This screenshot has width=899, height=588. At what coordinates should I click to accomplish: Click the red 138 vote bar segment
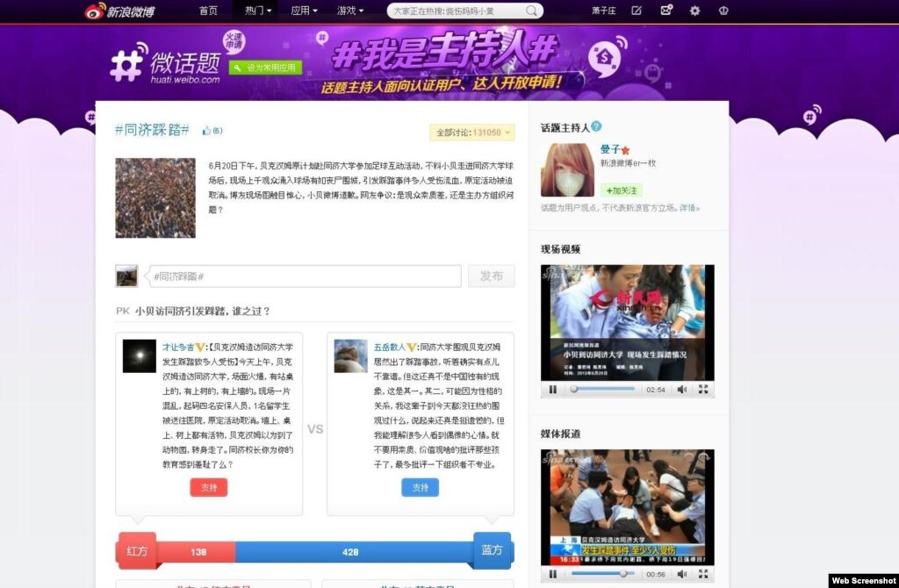click(x=196, y=552)
